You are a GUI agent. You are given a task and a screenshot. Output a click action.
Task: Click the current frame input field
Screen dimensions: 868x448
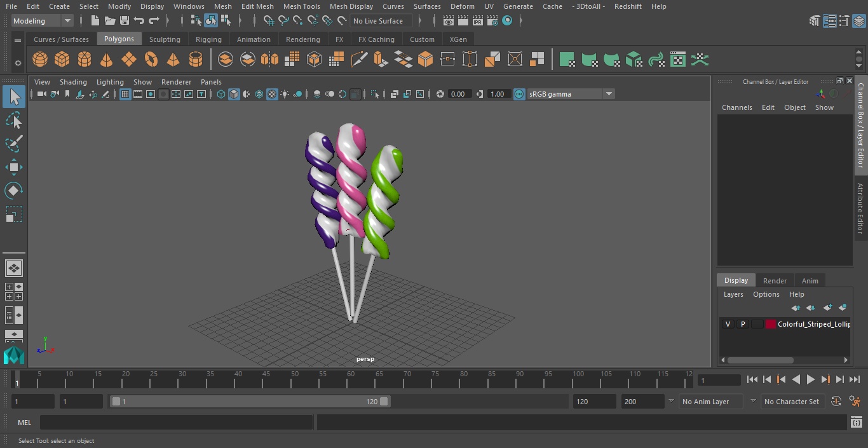719,381
